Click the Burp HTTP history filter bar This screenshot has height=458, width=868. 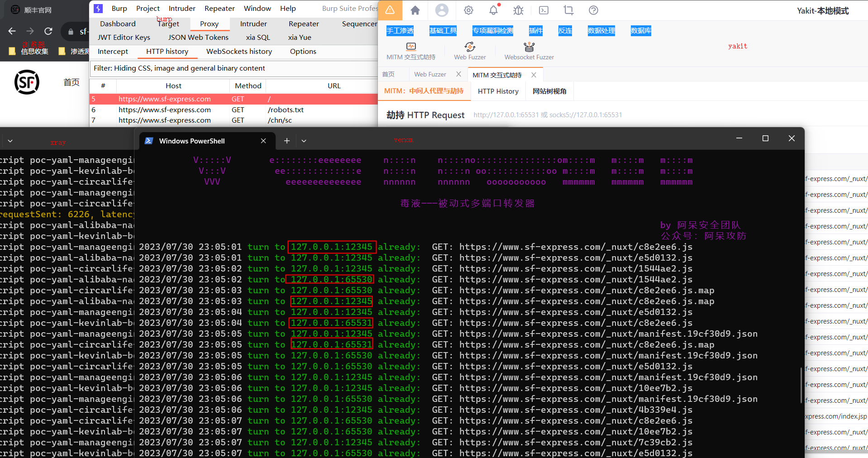coord(234,68)
